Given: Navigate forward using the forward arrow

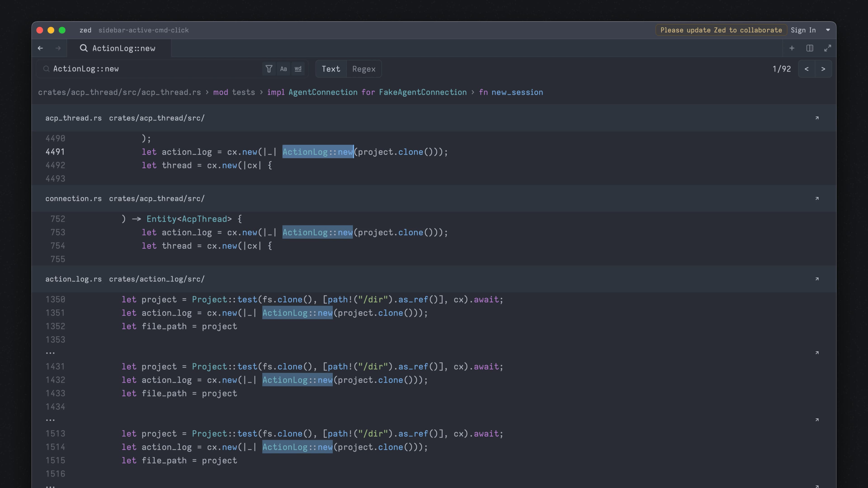Looking at the screenshot, I should point(58,48).
